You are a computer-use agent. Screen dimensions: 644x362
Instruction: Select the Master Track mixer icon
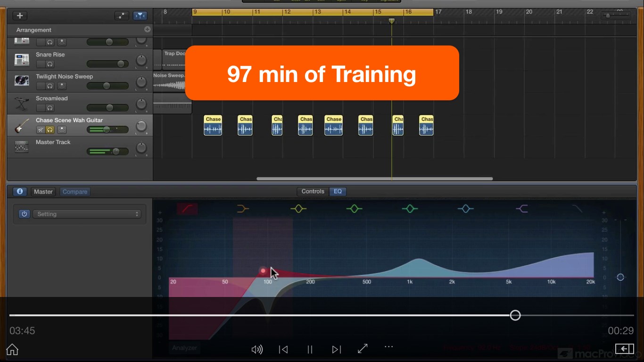click(21, 147)
